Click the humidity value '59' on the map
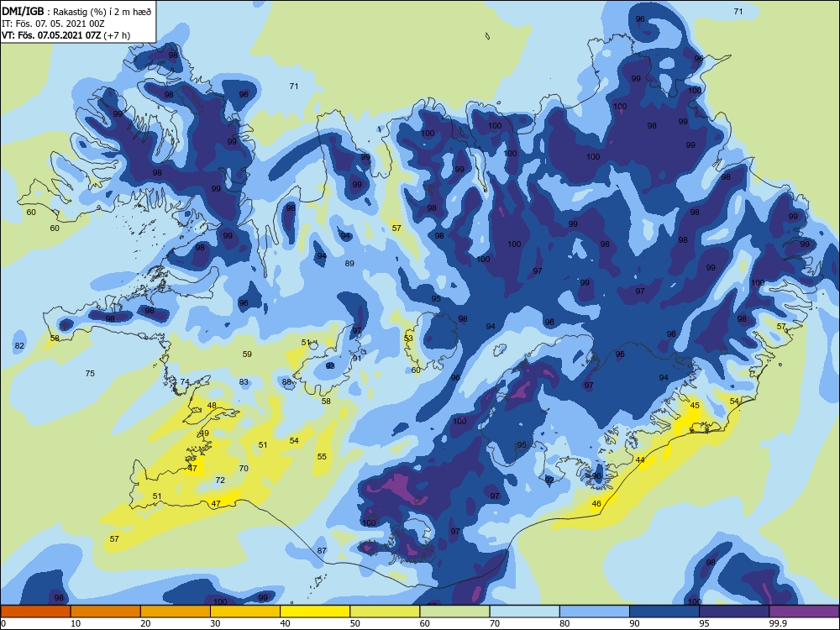 tap(247, 354)
